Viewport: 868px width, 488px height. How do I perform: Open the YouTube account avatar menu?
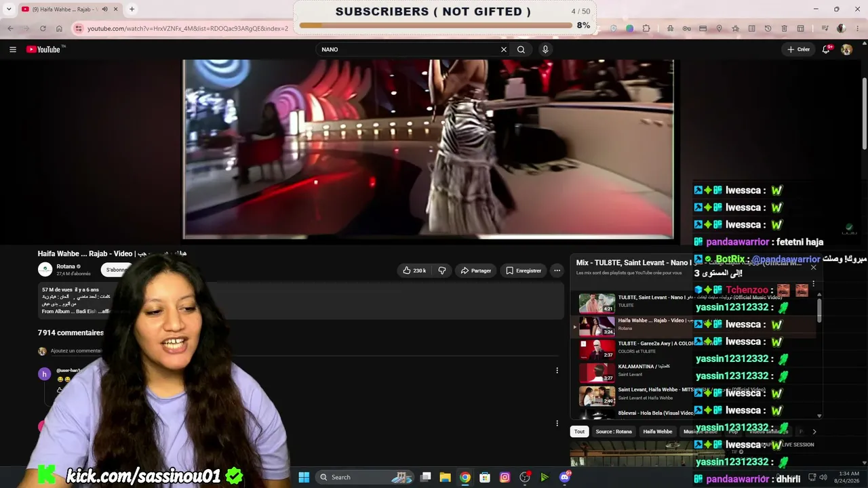tap(846, 49)
